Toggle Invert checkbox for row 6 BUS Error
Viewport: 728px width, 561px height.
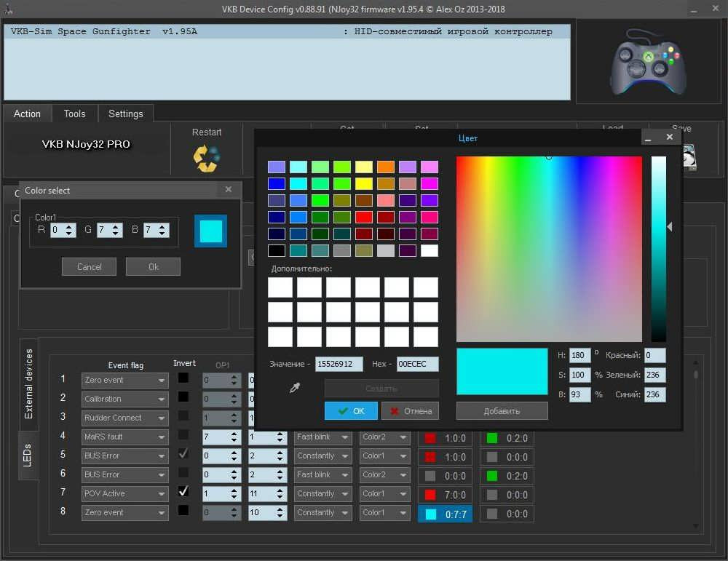[183, 472]
